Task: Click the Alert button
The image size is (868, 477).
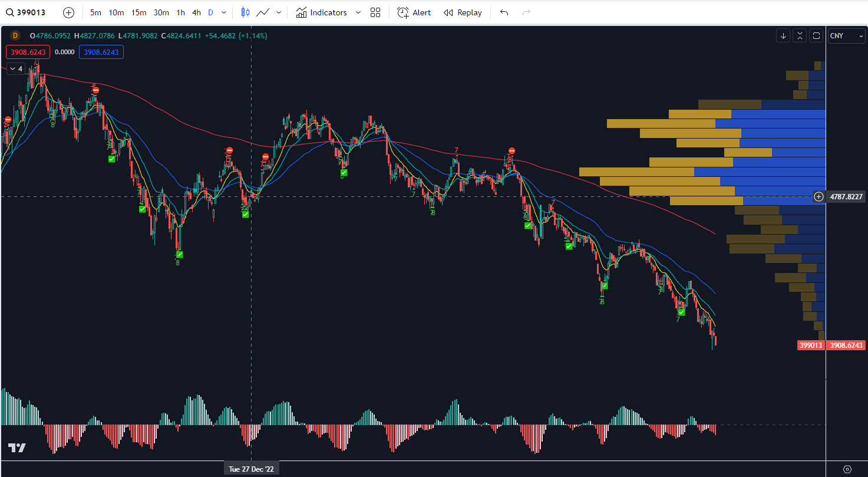Action: tap(414, 12)
